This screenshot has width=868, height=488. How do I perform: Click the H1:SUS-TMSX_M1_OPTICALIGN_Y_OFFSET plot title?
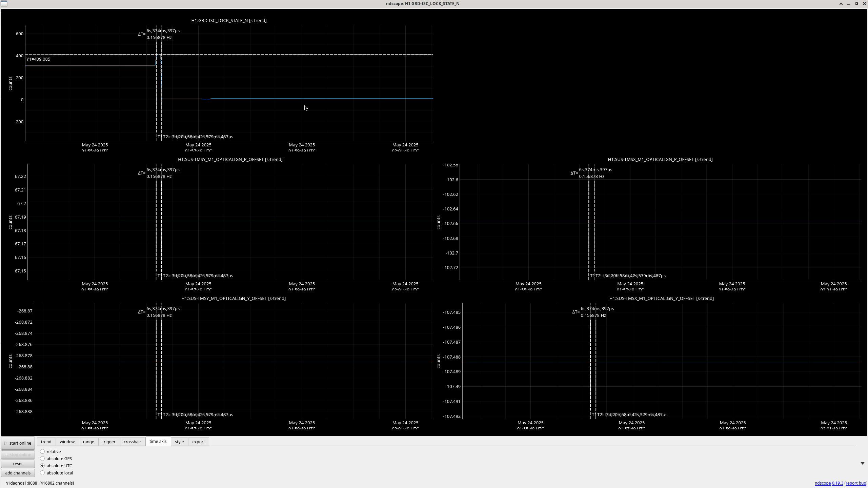pos(661,298)
